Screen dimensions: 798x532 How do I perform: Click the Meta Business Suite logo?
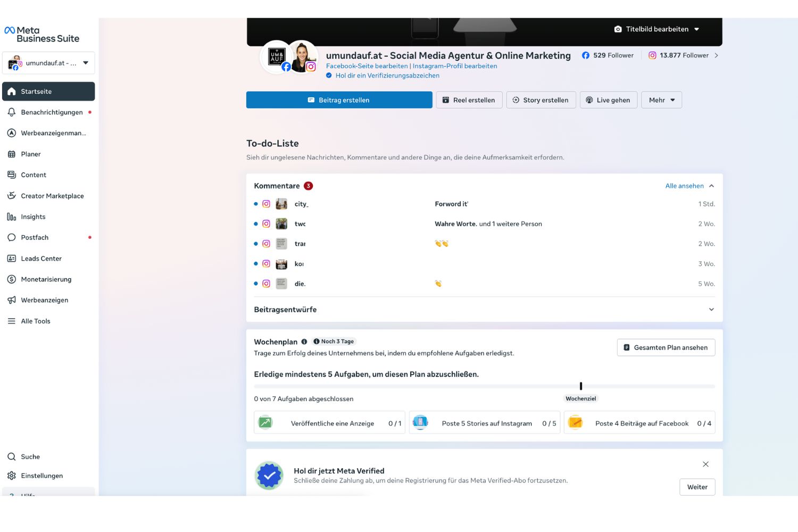pos(41,35)
